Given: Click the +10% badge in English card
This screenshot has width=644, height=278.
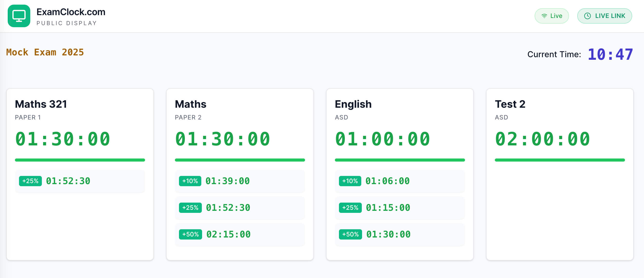Looking at the screenshot, I should tap(350, 181).
